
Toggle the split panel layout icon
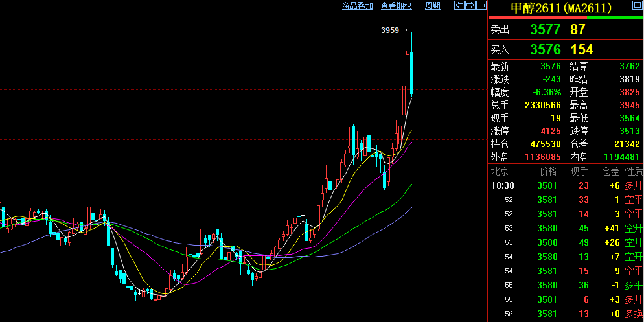click(x=481, y=5)
